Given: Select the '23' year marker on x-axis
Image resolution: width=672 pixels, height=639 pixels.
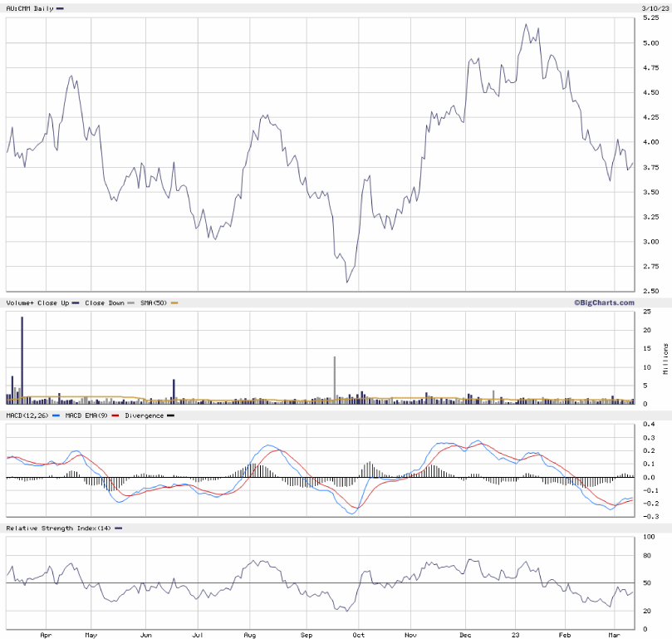Looking at the screenshot, I should pos(515,633).
